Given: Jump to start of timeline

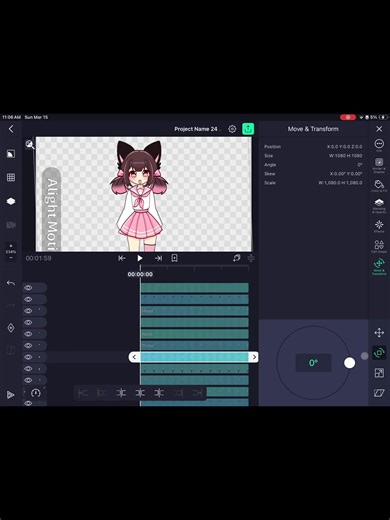Looking at the screenshot, I should [122, 258].
